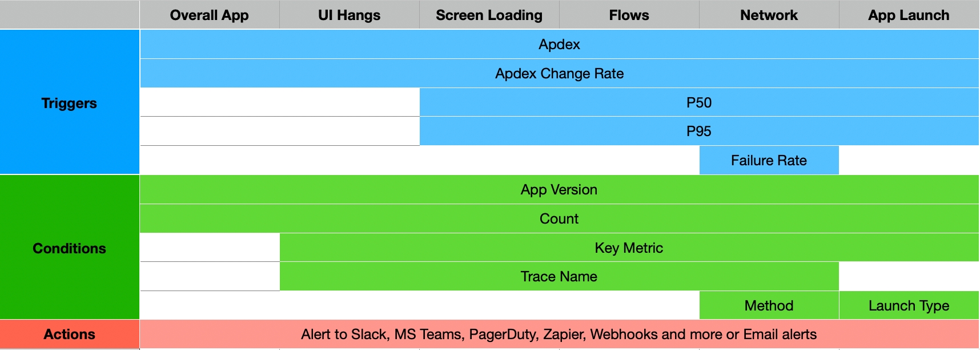980x350 pixels.
Task: Click the Network column header
Action: (x=769, y=15)
